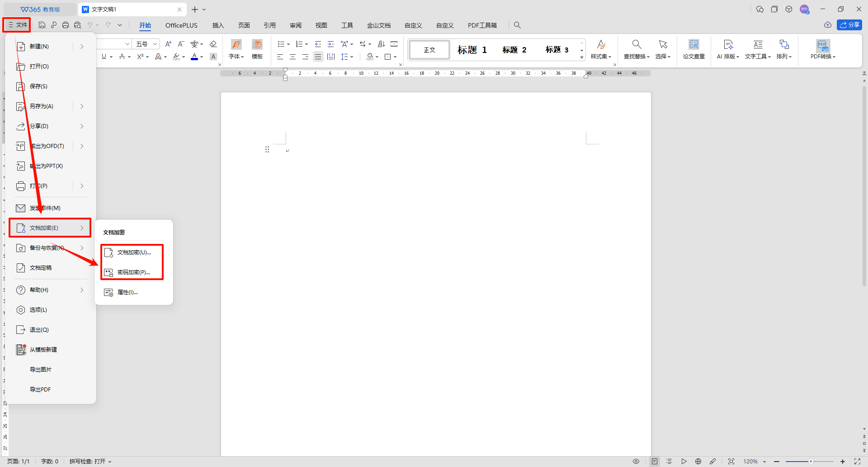Click the 样式集 style set icon

pos(601,44)
